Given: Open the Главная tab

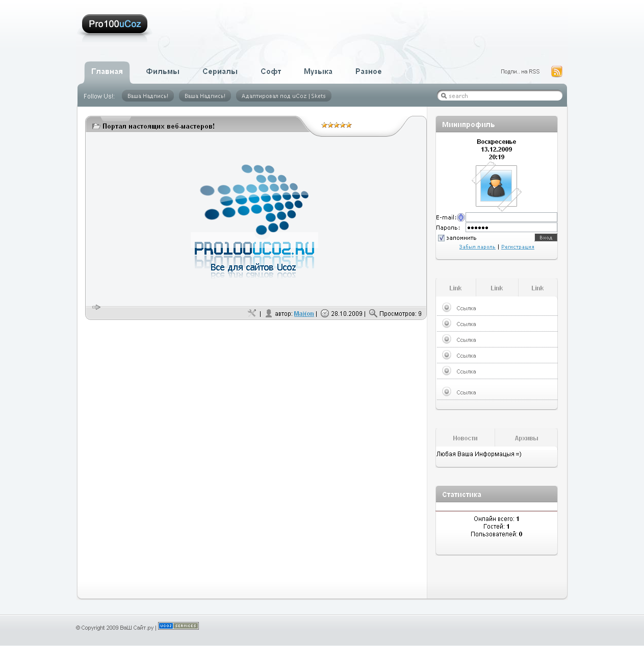Looking at the screenshot, I should tap(107, 72).
